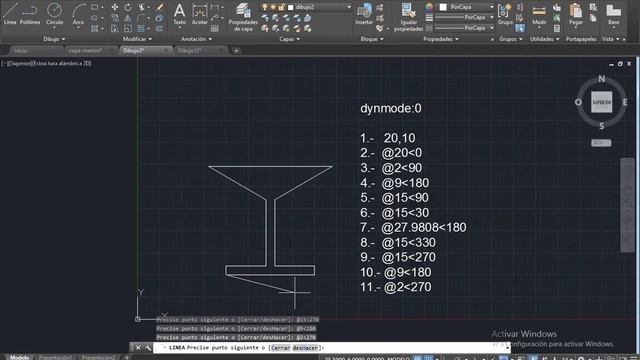Use the Array tool in Modificar
This screenshot has width=640, height=360.
(x=141, y=29)
